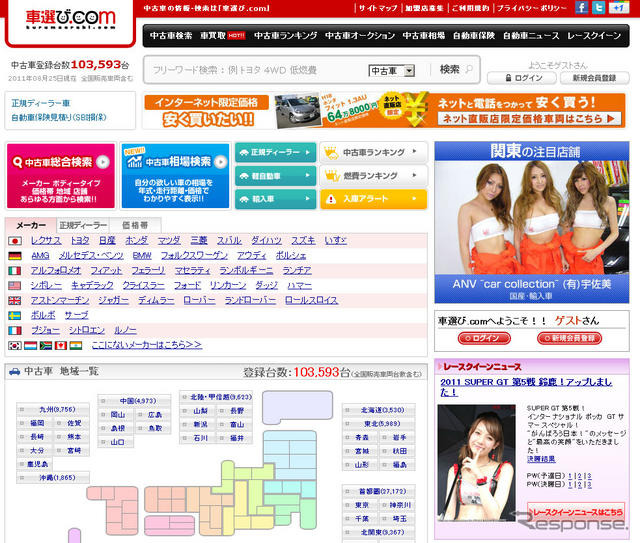Click the warning icon on 入庫アラート
640x543 pixels.
click(331, 199)
